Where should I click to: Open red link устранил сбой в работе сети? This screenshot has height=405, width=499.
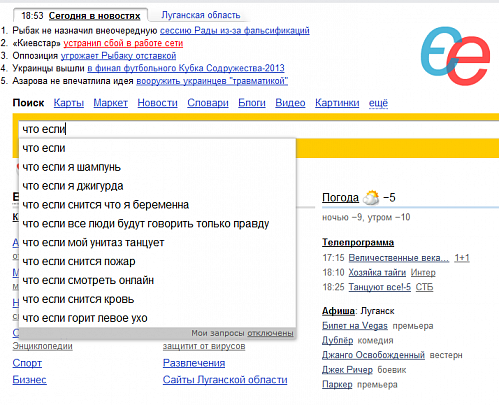coord(123,43)
